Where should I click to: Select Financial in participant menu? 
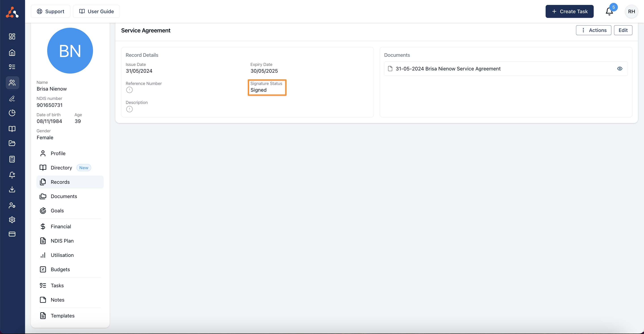tap(70, 226)
